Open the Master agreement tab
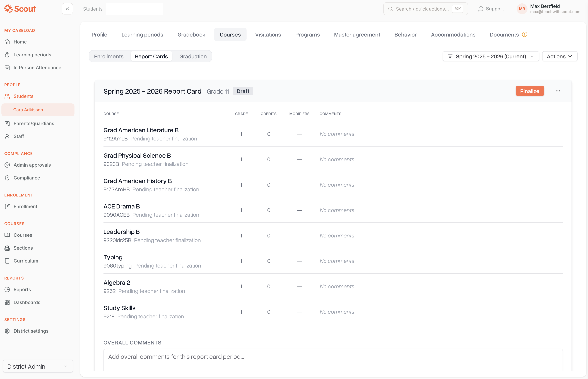588x379 pixels. [357, 35]
